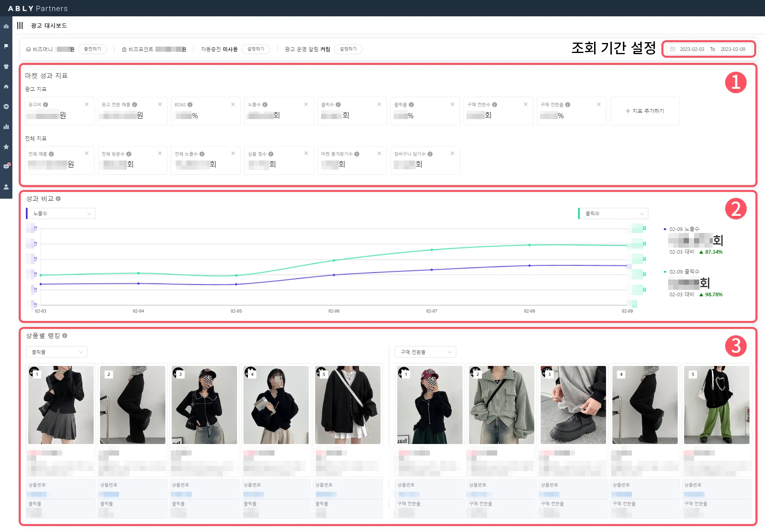765x532 pixels.
Task: Open the dashboard gauge sidebar icon
Action: [x=6, y=26]
